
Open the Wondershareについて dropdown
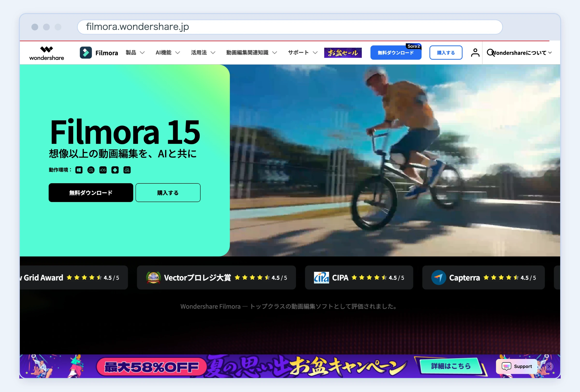522,53
